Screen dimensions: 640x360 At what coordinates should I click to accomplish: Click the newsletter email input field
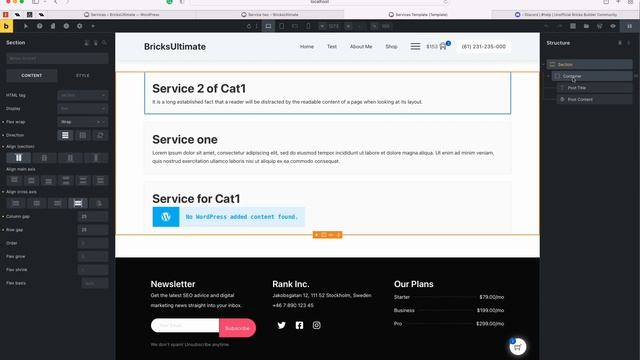click(185, 325)
